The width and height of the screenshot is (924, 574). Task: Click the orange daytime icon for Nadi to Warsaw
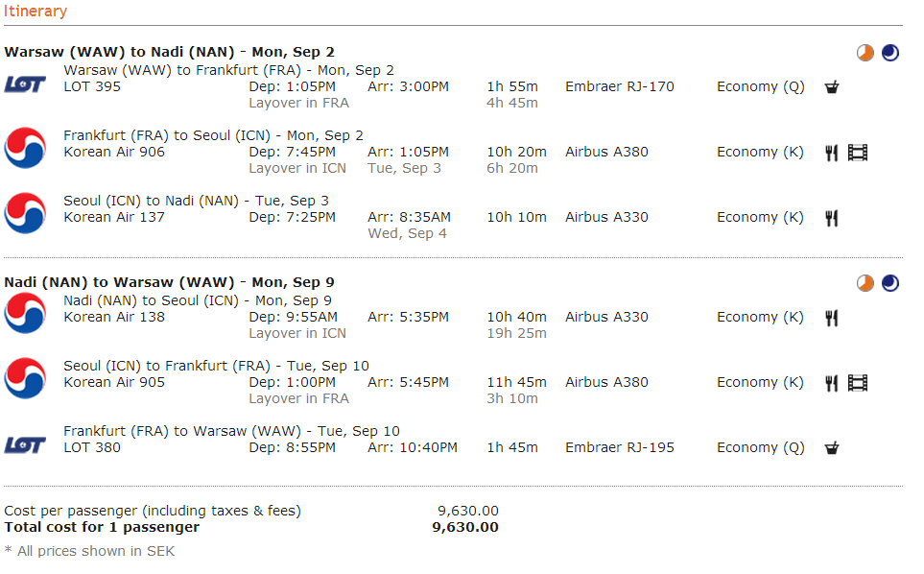click(865, 283)
